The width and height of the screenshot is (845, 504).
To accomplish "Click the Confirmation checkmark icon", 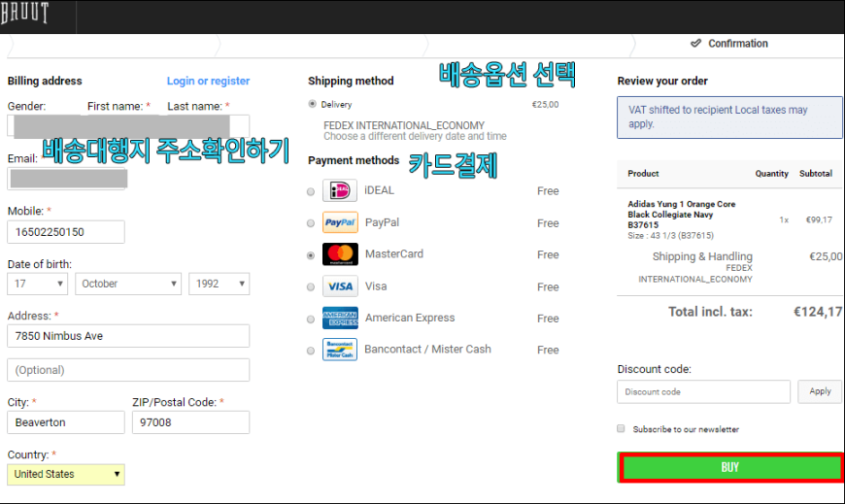I will point(695,43).
